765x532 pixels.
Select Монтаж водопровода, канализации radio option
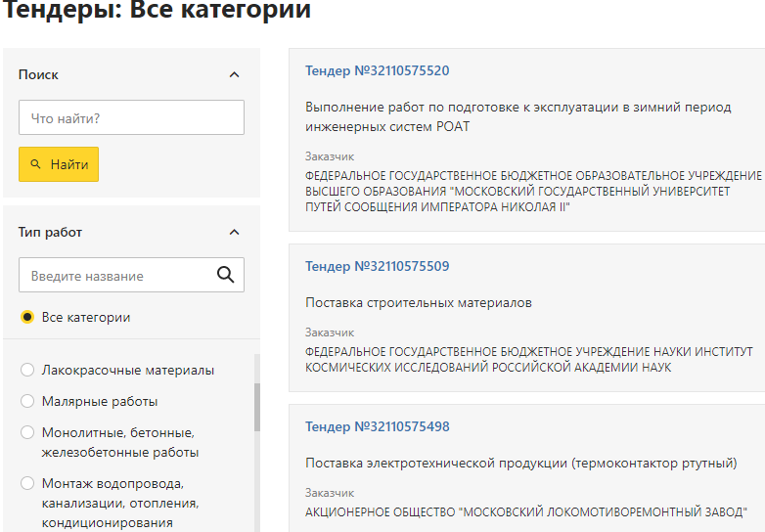pyautogui.click(x=27, y=483)
